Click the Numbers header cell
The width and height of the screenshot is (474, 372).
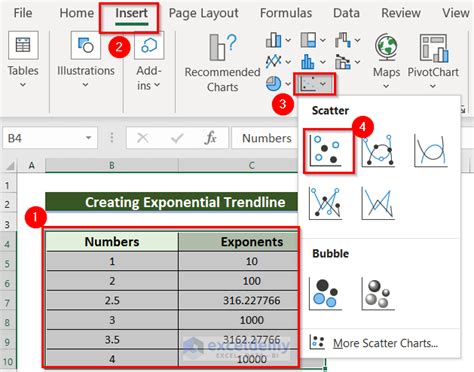112,242
